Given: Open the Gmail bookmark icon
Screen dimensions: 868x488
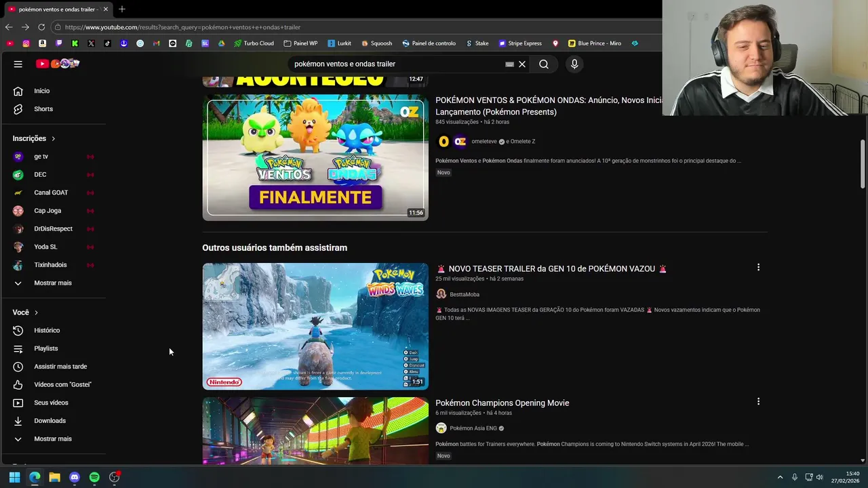Looking at the screenshot, I should [x=156, y=43].
